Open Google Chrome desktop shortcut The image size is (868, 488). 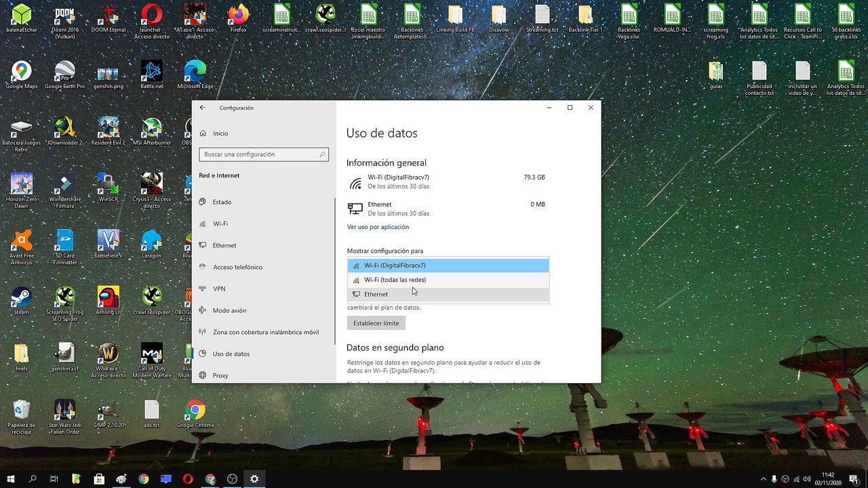(195, 413)
